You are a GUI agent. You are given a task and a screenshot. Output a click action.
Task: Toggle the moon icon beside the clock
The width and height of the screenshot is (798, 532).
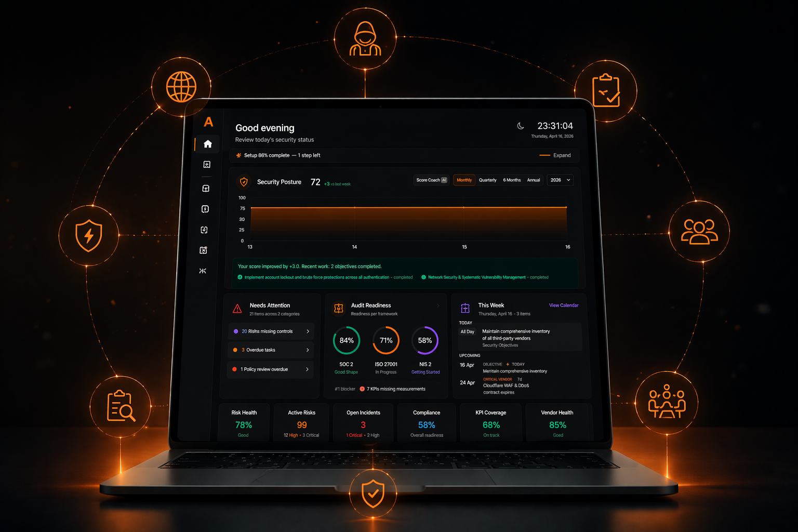[x=521, y=126]
